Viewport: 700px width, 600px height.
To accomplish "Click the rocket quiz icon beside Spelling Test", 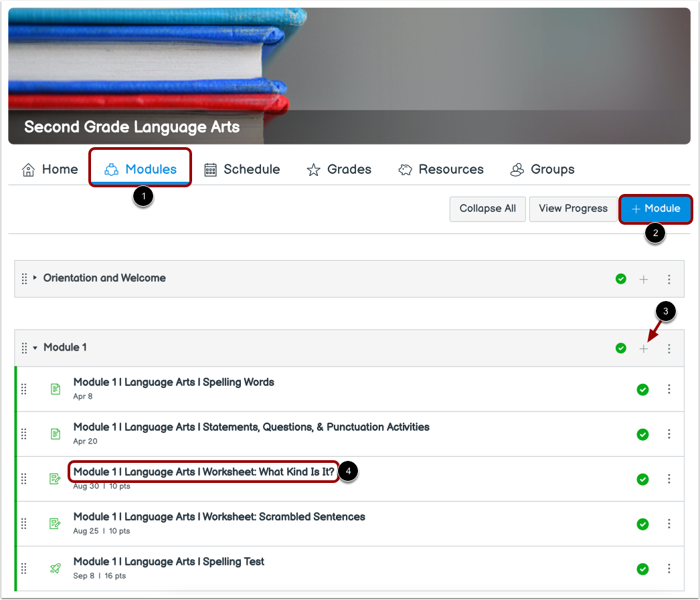I will [56, 568].
